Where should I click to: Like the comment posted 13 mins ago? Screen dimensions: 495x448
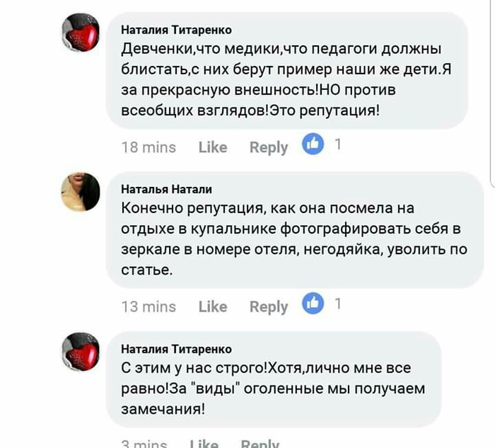(x=213, y=306)
